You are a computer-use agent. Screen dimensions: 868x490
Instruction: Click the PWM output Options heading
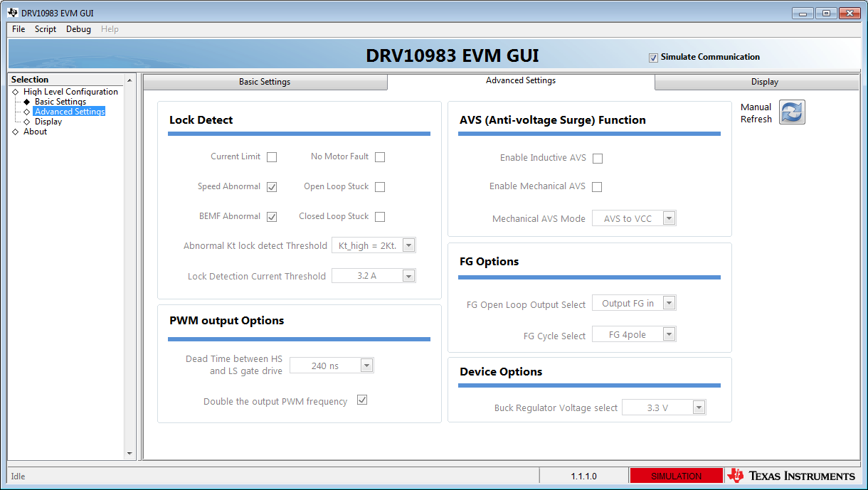pos(226,321)
